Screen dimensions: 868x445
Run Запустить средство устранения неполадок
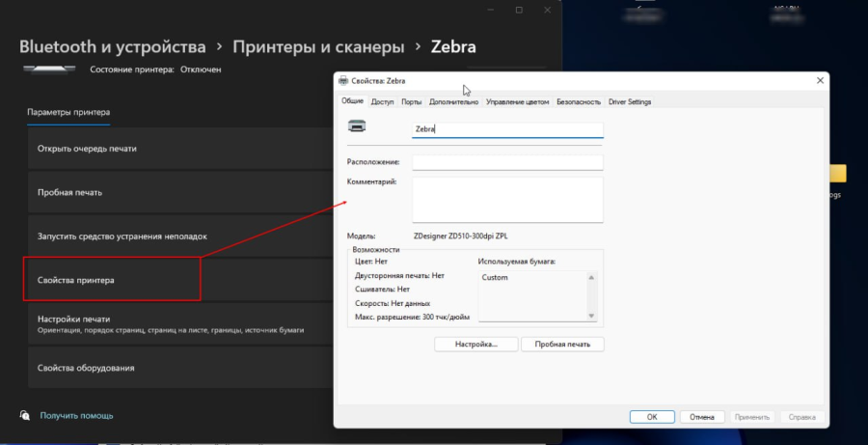180,236
